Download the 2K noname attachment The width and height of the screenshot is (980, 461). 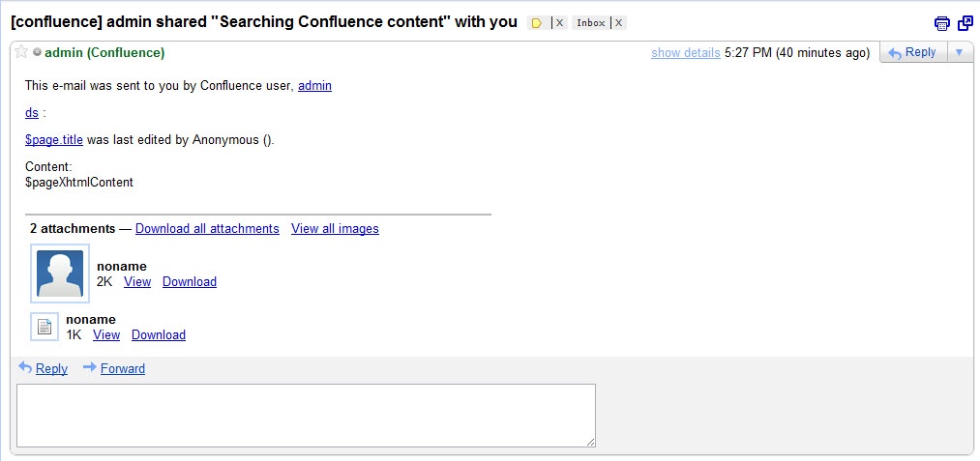click(x=190, y=282)
